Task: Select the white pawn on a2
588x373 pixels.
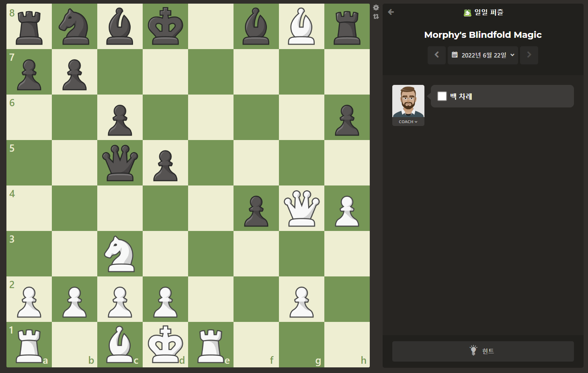Action: 29,299
